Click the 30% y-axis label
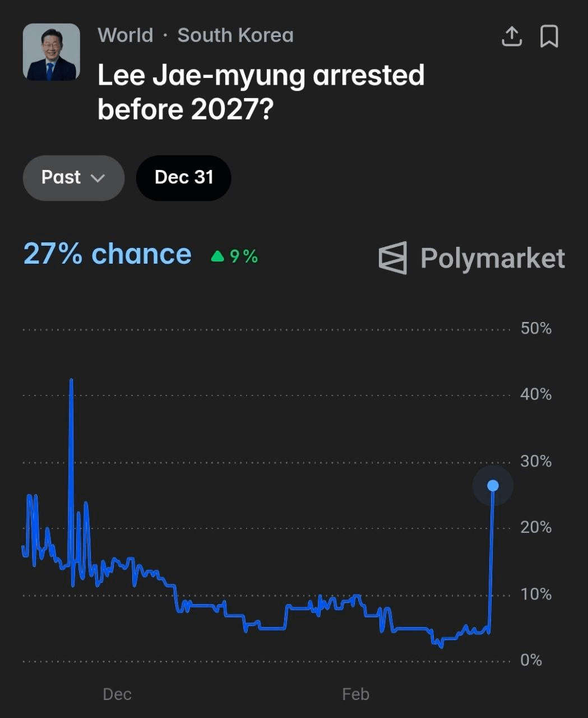 tap(536, 461)
